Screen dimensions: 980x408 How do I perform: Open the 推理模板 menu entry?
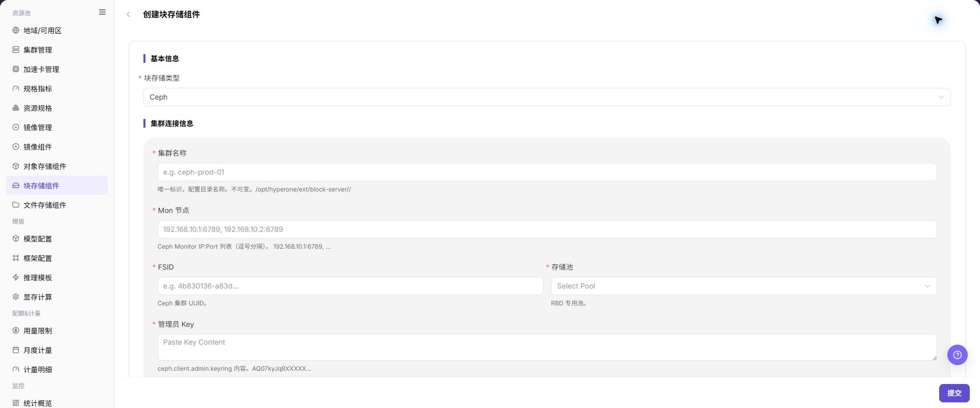[57, 278]
